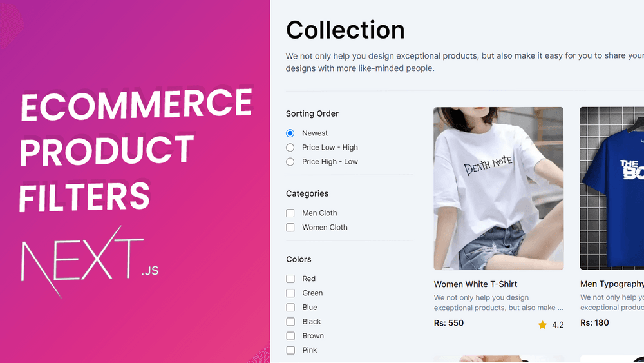
Task: Enable the Green color filter
Action: [290, 293]
